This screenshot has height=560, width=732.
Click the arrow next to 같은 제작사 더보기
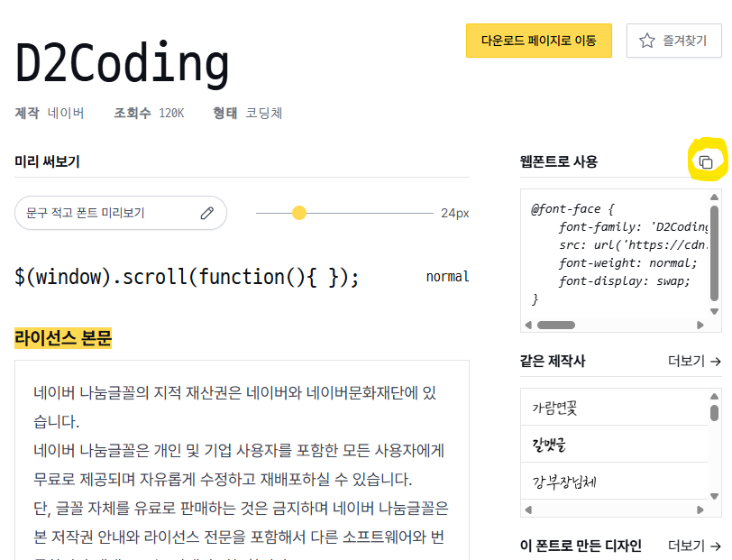pos(716,362)
